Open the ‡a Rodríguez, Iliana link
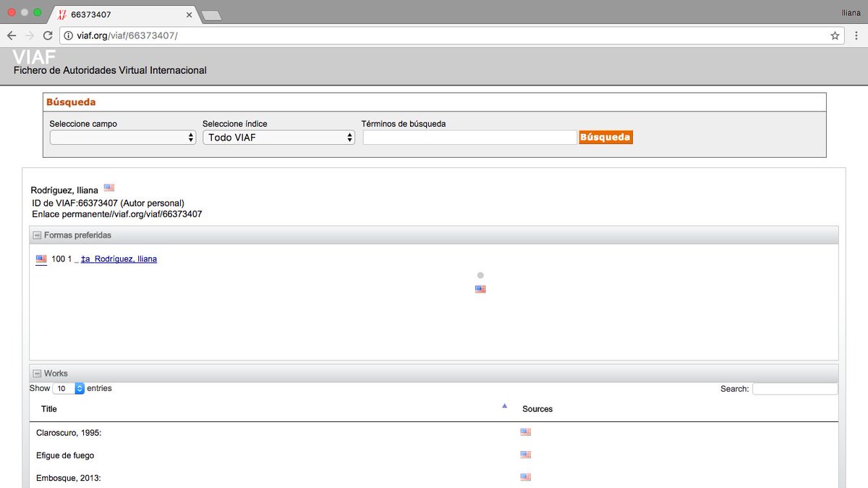The image size is (868, 488). [x=119, y=259]
